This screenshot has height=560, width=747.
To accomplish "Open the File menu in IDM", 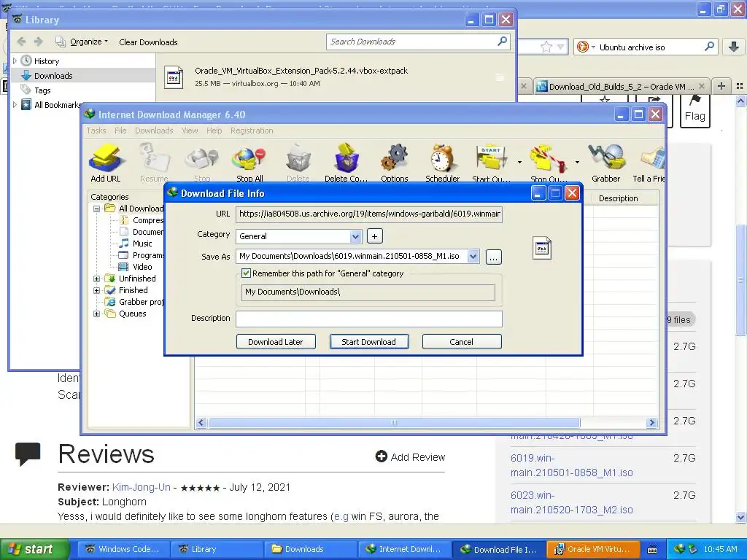I will (120, 131).
